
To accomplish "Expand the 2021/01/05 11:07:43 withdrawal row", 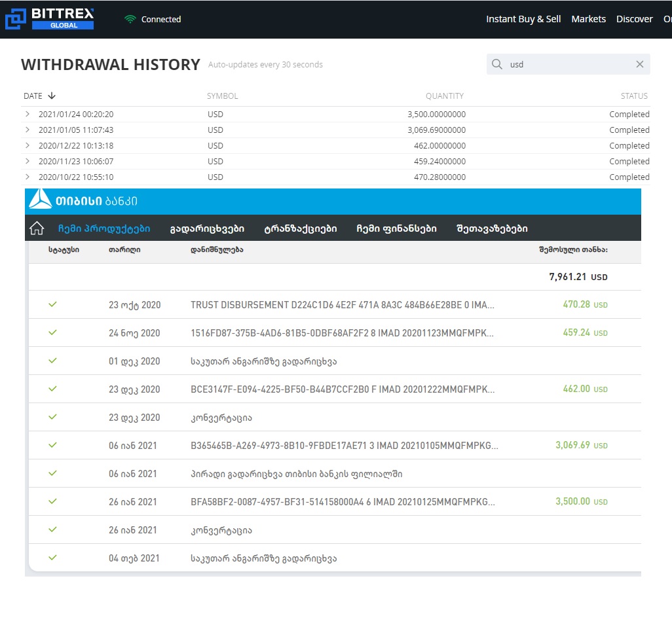I will (28, 130).
